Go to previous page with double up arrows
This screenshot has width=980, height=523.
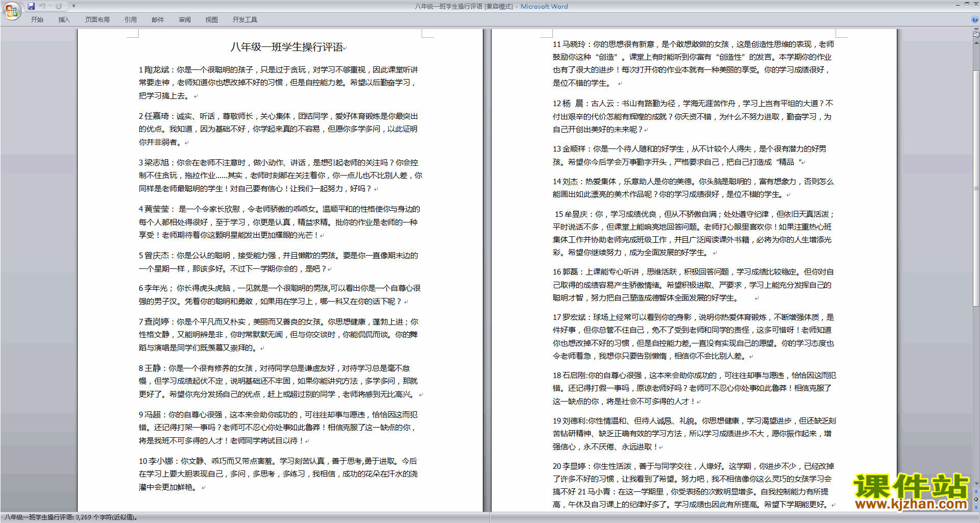pos(976,492)
